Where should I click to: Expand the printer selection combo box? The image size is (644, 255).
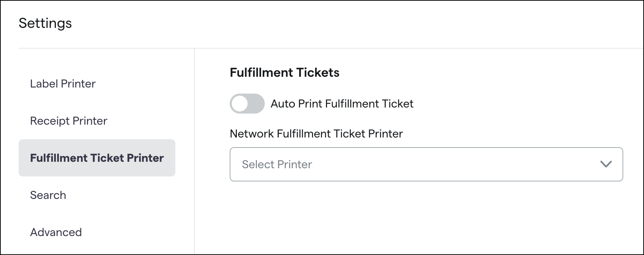[x=426, y=164]
